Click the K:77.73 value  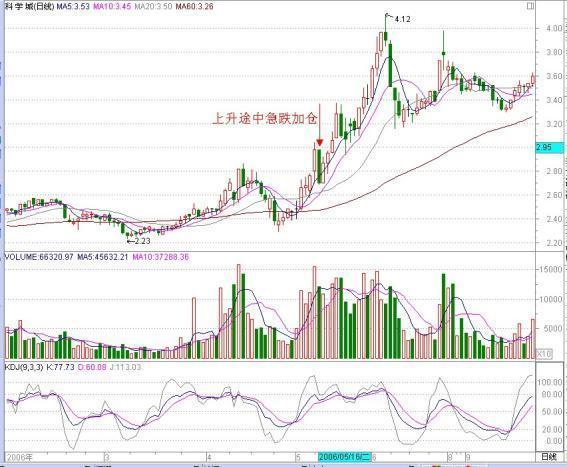tap(60, 367)
